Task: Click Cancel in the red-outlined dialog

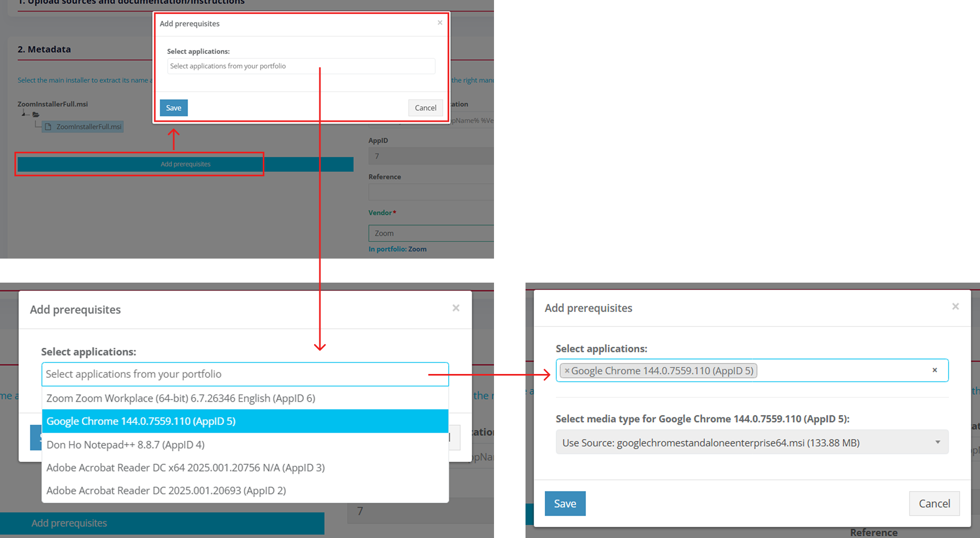Action: [x=425, y=108]
